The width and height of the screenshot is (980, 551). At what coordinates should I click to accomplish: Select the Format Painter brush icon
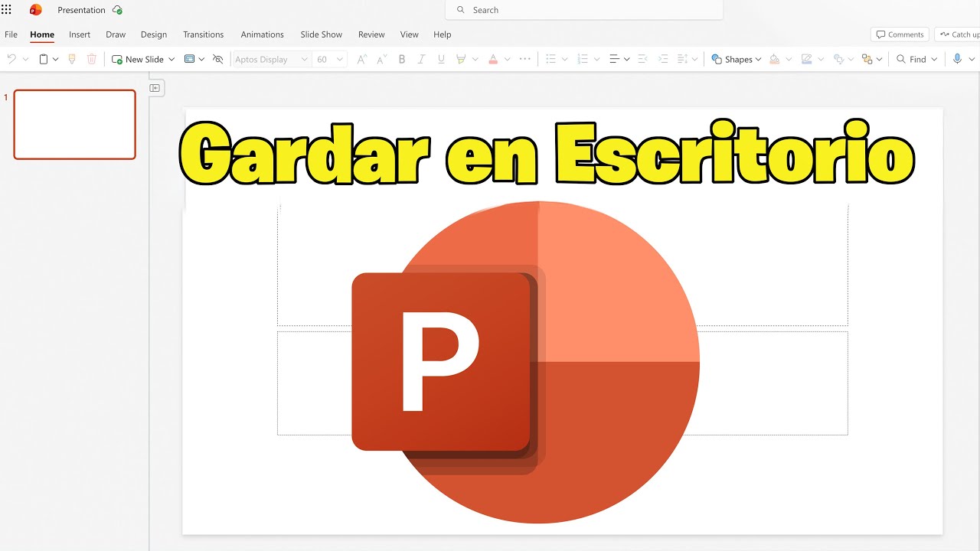72,59
